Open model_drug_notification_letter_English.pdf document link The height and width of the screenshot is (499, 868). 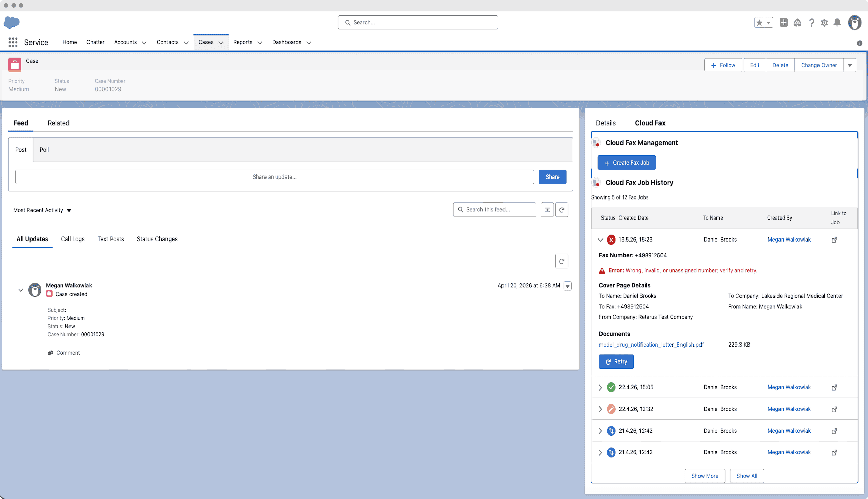(x=651, y=345)
